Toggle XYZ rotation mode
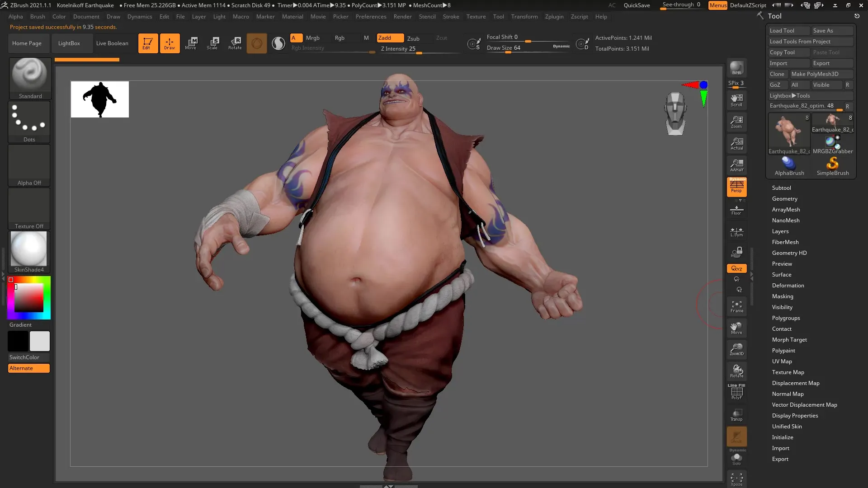The image size is (868, 488). tap(736, 268)
